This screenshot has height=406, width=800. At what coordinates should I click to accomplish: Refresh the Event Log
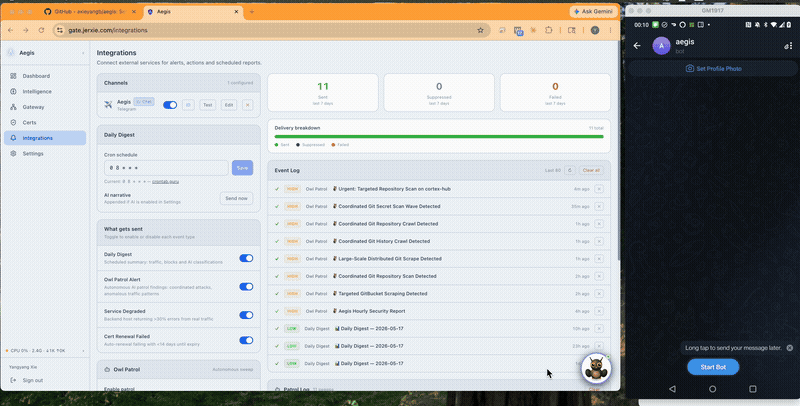pyautogui.click(x=570, y=170)
